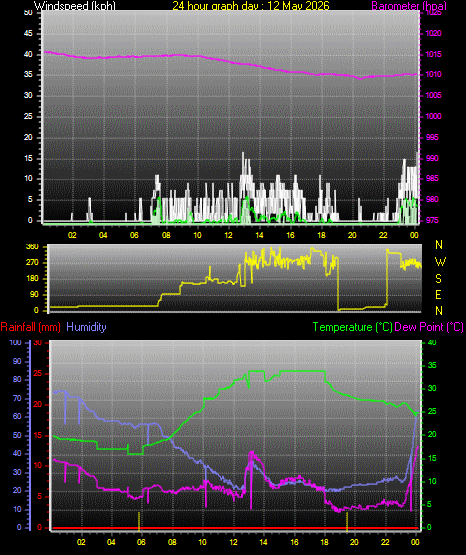This screenshot has width=466, height=555.
Task: Select the "Rainfall (mm)" legend label
Action: 30,327
